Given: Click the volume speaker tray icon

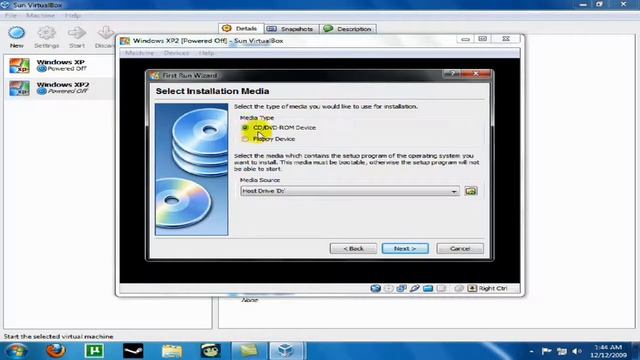Looking at the screenshot, I should (576, 351).
